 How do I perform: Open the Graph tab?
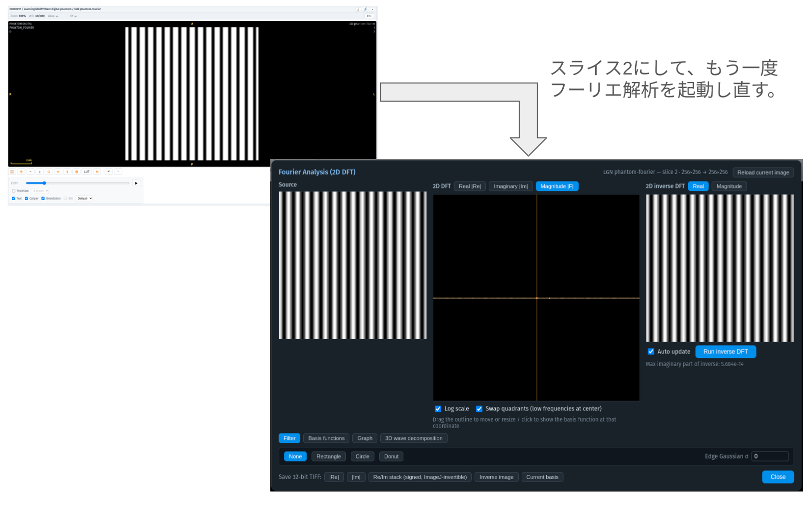[365, 438]
